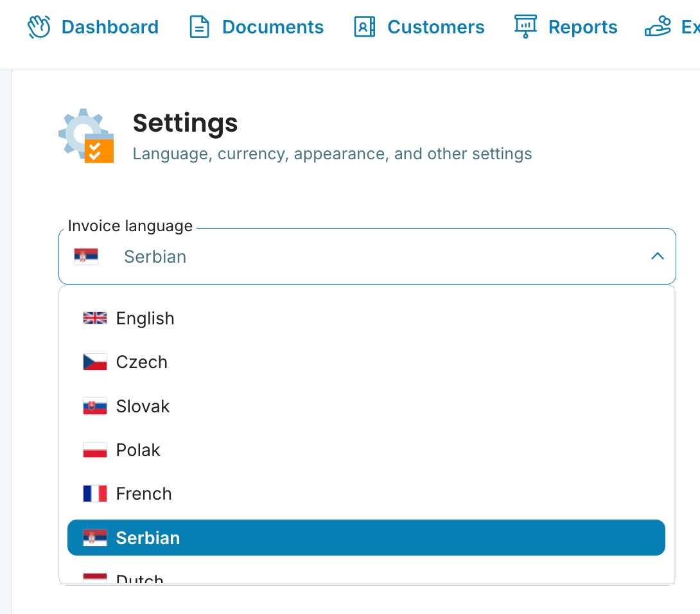Select the Dutch language option

click(139, 579)
